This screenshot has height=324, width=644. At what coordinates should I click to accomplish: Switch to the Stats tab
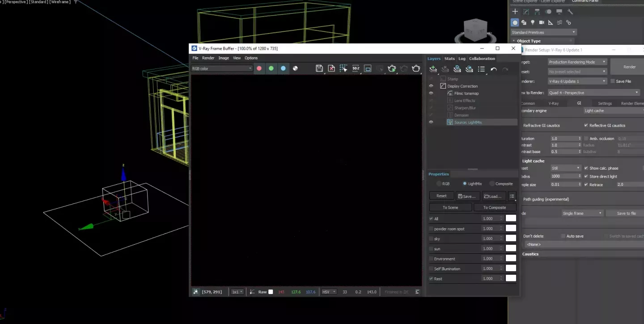click(x=449, y=59)
